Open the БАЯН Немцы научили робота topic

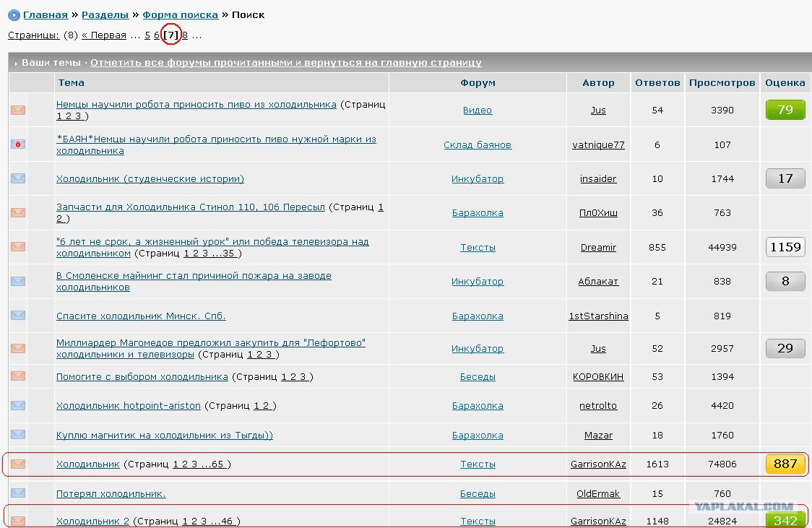216,145
